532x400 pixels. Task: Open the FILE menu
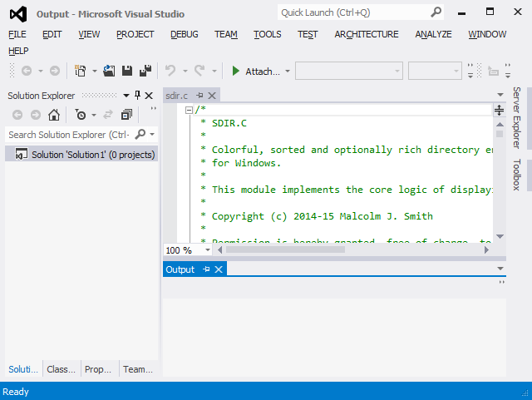(x=17, y=34)
